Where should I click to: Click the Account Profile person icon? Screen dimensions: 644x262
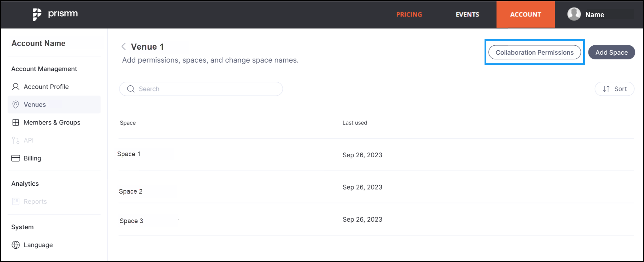click(x=15, y=87)
